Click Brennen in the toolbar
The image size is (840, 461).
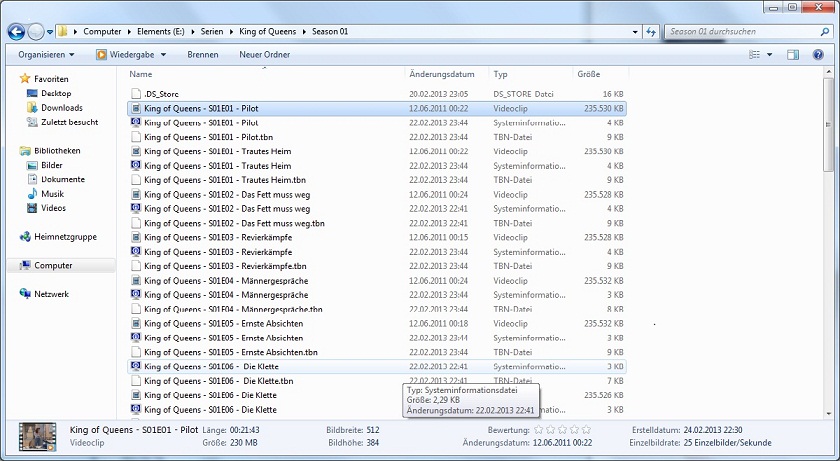(x=202, y=55)
